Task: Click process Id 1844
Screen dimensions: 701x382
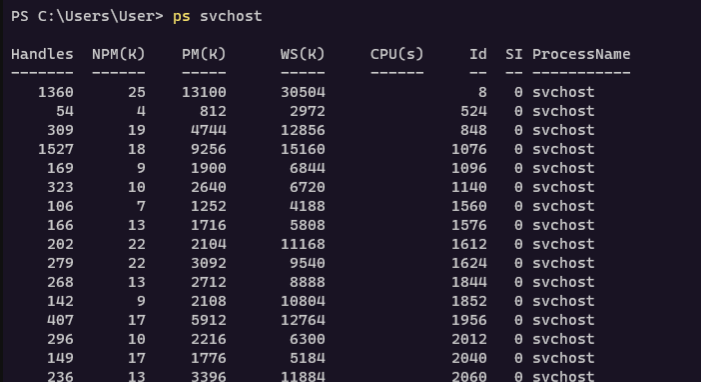Action: (469, 282)
